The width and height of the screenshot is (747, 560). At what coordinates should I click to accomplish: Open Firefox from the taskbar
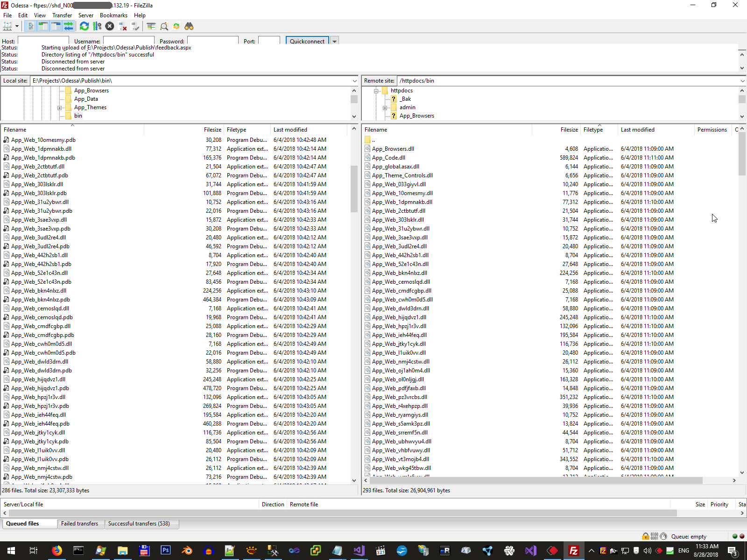point(57,551)
